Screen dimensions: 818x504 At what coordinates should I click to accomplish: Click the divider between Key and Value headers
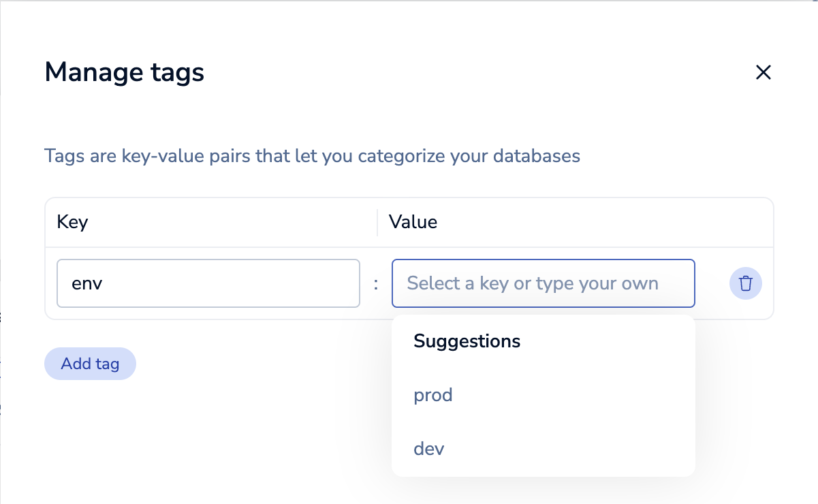(377, 223)
